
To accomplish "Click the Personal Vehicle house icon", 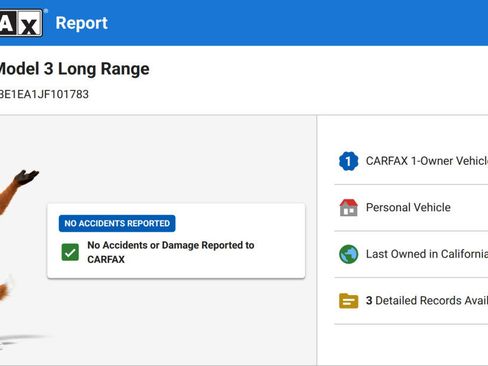I will (x=348, y=207).
